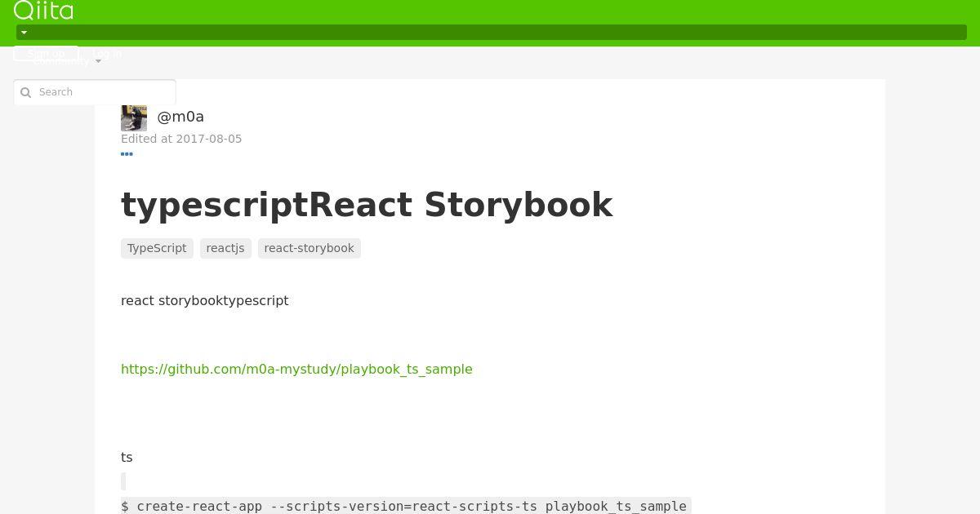Image resolution: width=980 pixels, height=514 pixels.
Task: Select the react-storybook tag
Action: 310,248
